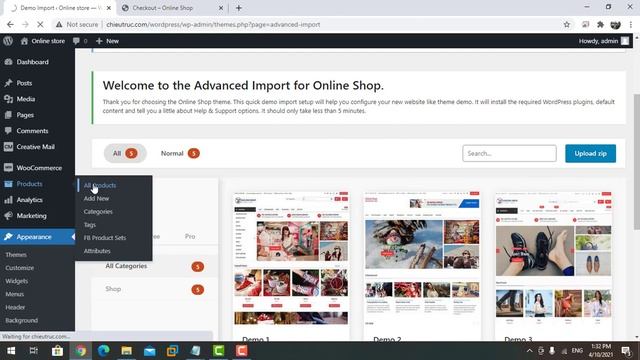Open a new browser tab
The width and height of the screenshot is (640, 360).
pos(238,8)
